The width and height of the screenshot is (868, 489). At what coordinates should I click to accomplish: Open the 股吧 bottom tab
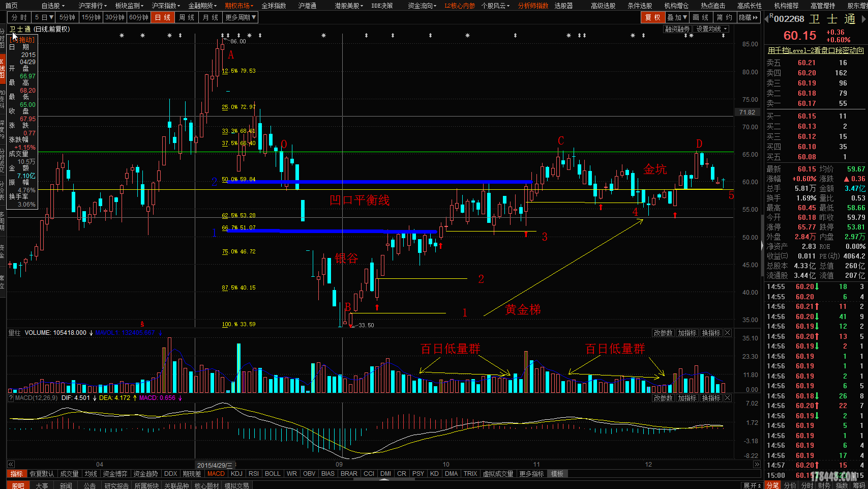18,485
